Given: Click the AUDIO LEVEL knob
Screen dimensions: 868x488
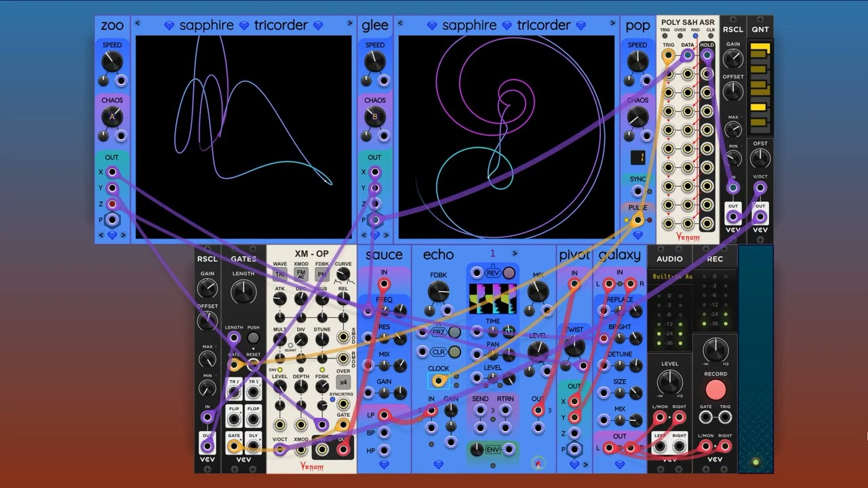Looking at the screenshot, I should pos(669,382).
